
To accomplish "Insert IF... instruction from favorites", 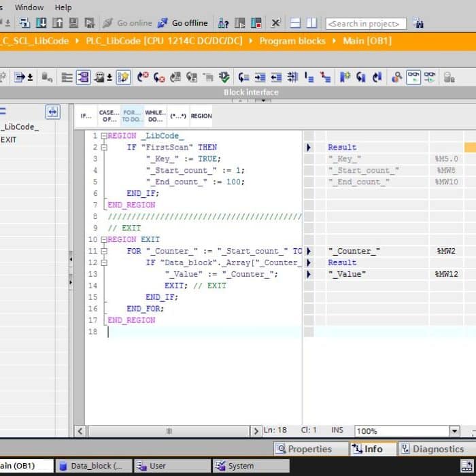I will point(86,116).
